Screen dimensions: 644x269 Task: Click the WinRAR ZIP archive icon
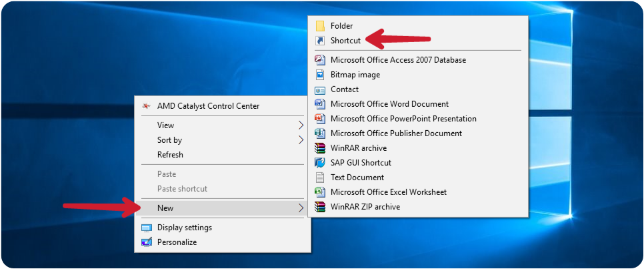(320, 207)
